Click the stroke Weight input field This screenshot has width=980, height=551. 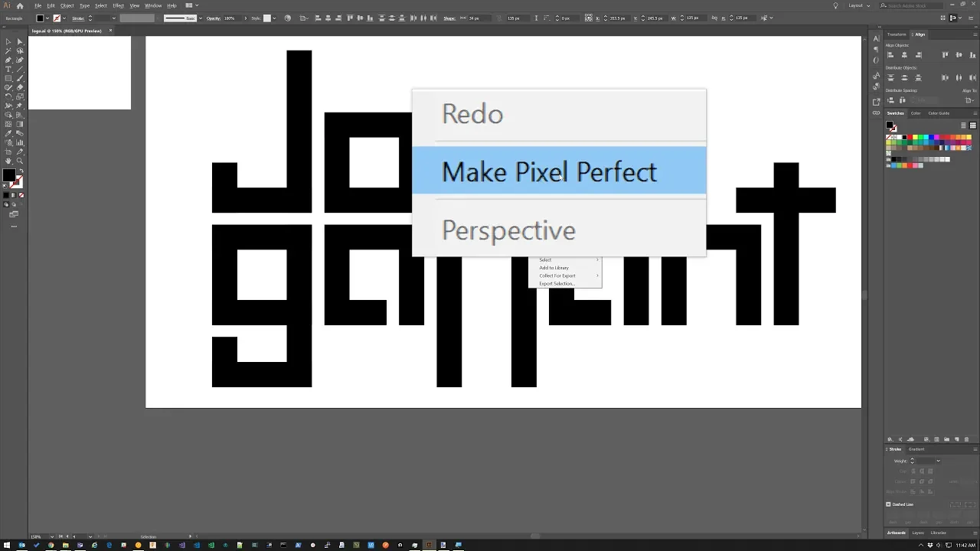click(924, 461)
